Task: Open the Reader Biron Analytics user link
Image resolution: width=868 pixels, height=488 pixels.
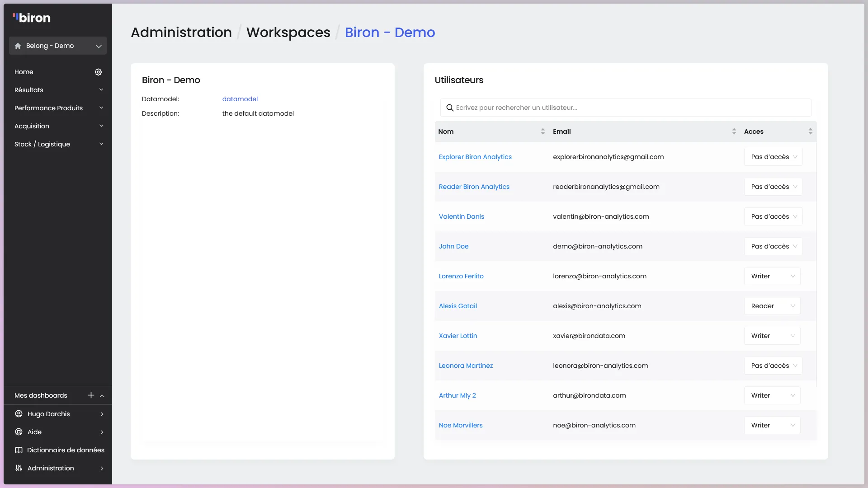Action: (x=474, y=187)
